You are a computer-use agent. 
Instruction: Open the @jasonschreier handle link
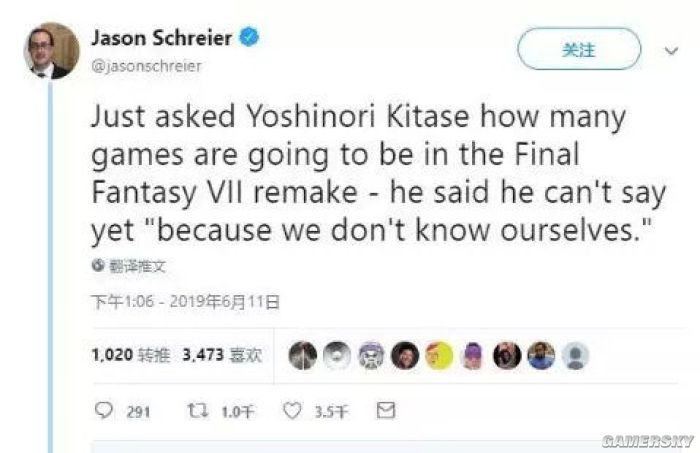point(146,66)
